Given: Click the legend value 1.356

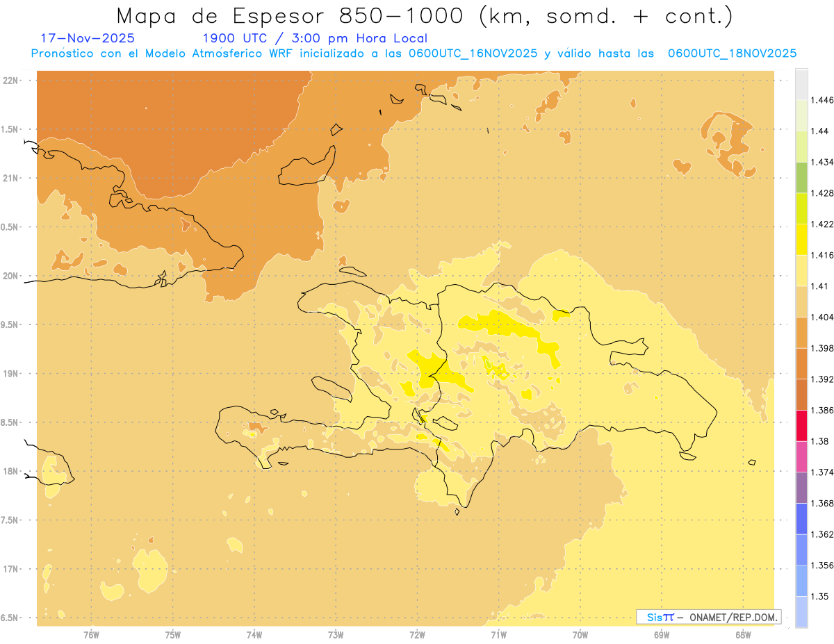Looking at the screenshot, I should tap(823, 565).
